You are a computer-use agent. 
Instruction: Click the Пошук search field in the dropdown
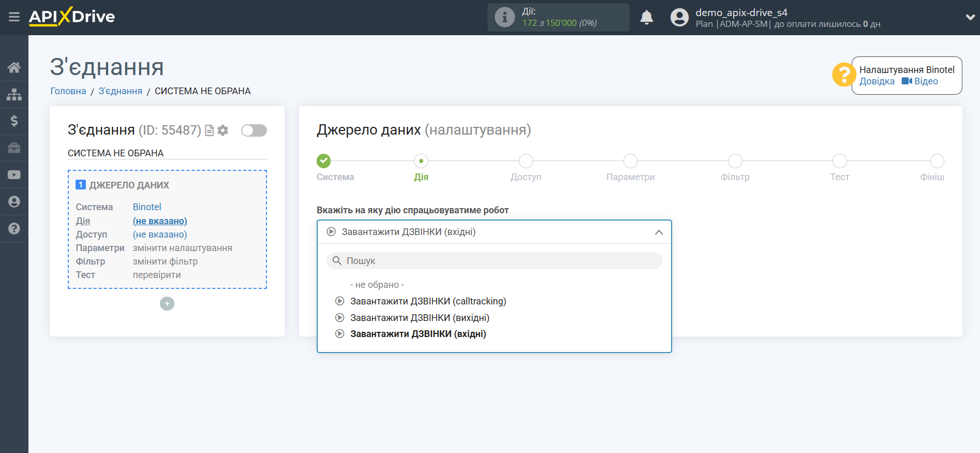coord(494,261)
